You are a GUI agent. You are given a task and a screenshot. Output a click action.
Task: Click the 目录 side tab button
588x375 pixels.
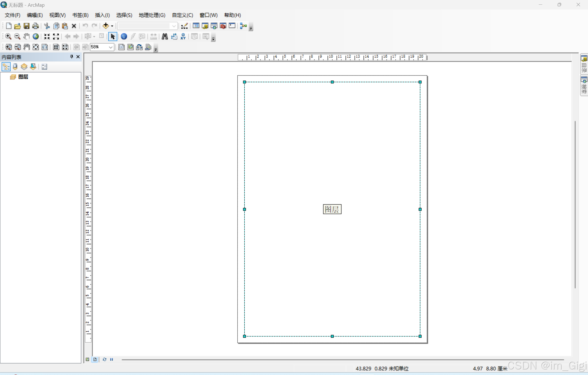(584, 64)
